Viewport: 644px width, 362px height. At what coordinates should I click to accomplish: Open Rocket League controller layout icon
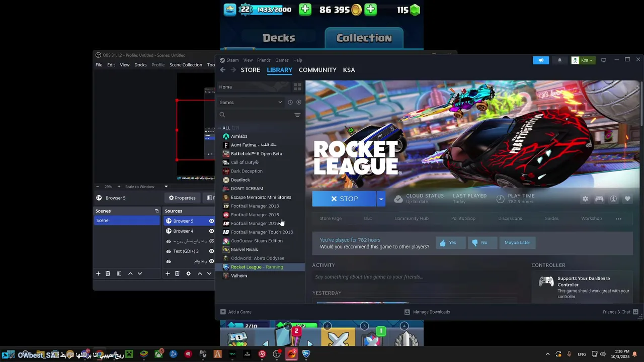(599, 199)
